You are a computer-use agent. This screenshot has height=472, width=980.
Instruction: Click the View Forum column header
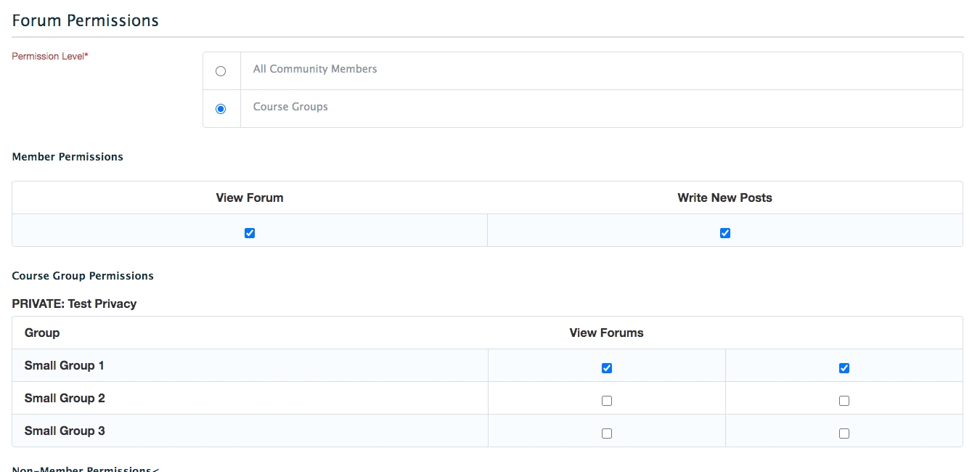pos(250,198)
